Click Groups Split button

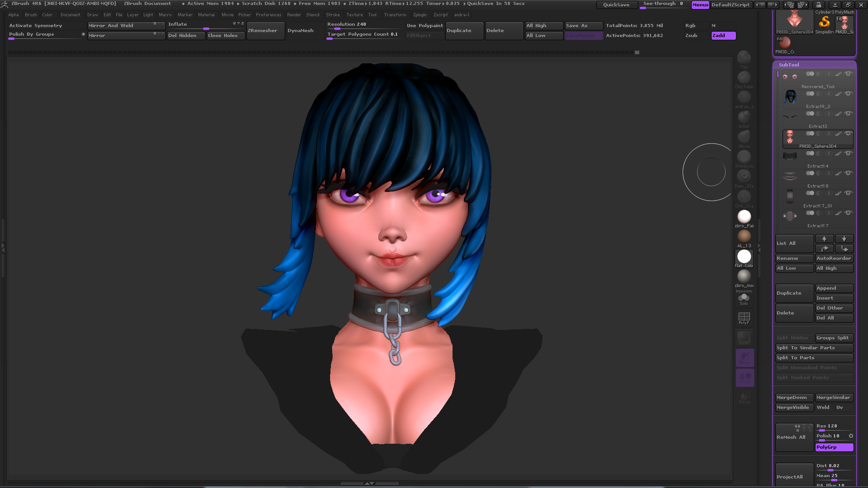(x=834, y=338)
